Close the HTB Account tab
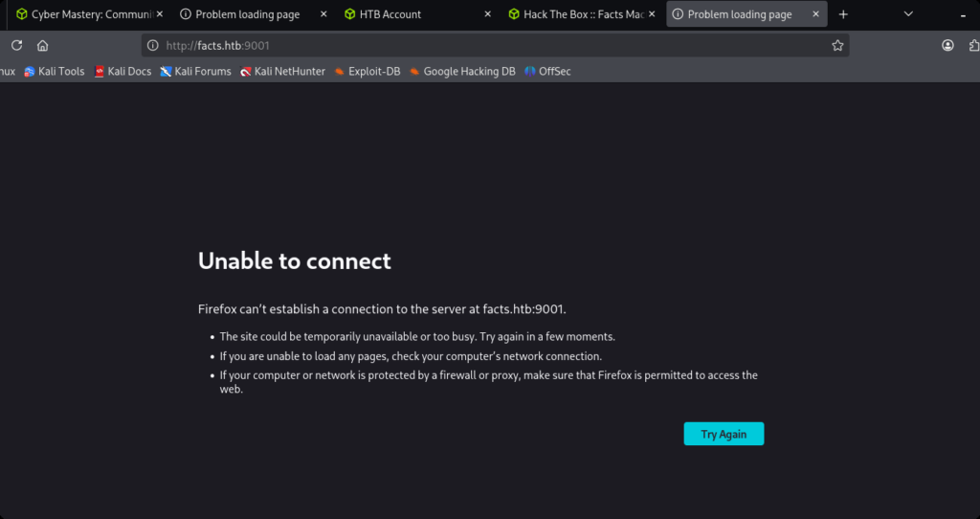 [x=488, y=14]
